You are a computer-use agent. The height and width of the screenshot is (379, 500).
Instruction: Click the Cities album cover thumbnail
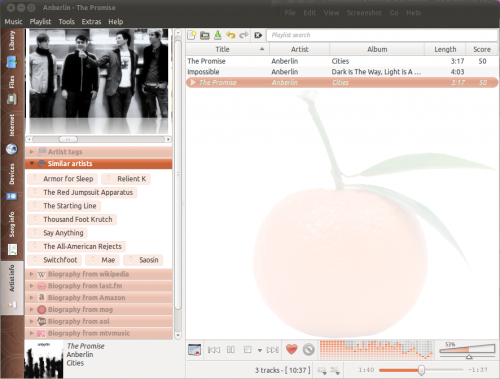(x=44, y=359)
